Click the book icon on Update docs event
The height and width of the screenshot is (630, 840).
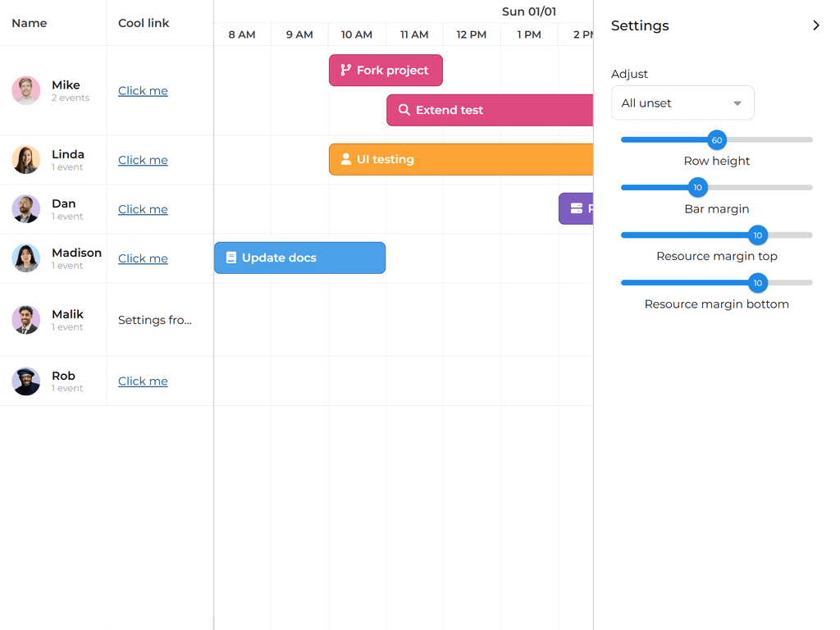coord(231,258)
